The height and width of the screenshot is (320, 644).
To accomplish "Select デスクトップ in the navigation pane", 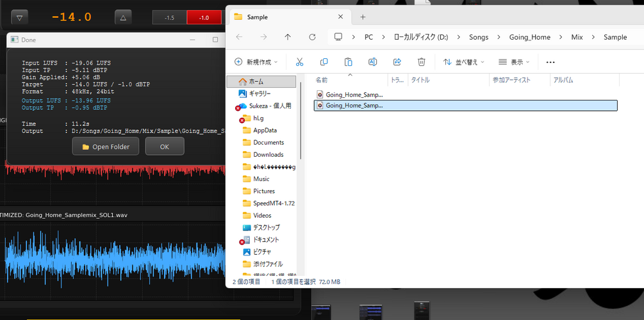I will [x=261, y=227].
